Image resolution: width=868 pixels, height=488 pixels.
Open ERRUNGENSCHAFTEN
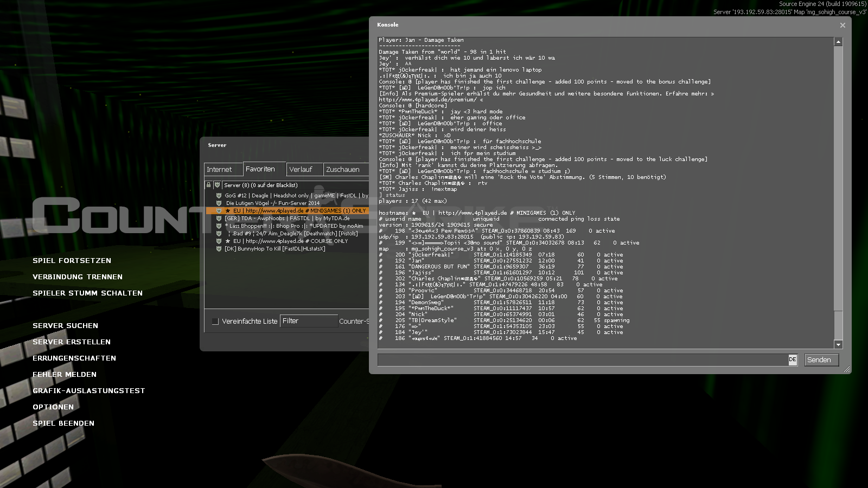pyautogui.click(x=74, y=358)
